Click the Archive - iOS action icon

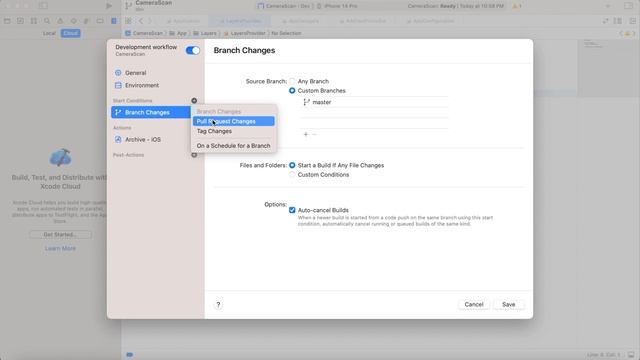pos(118,140)
